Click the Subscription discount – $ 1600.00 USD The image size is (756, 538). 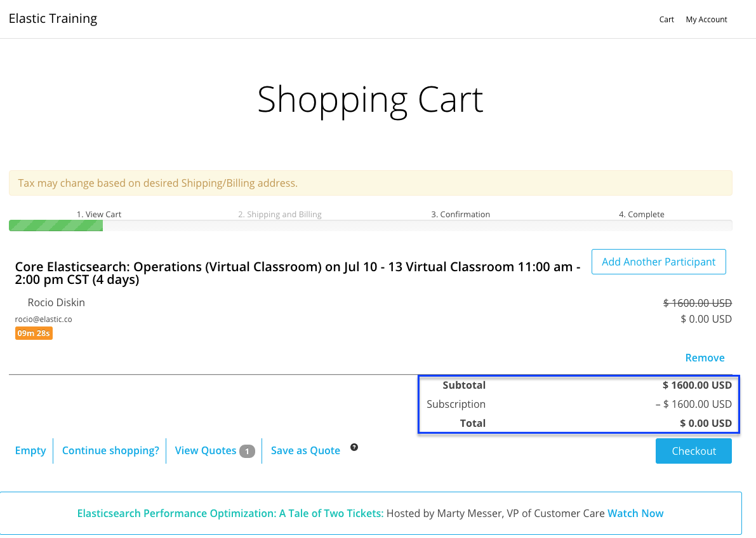693,404
